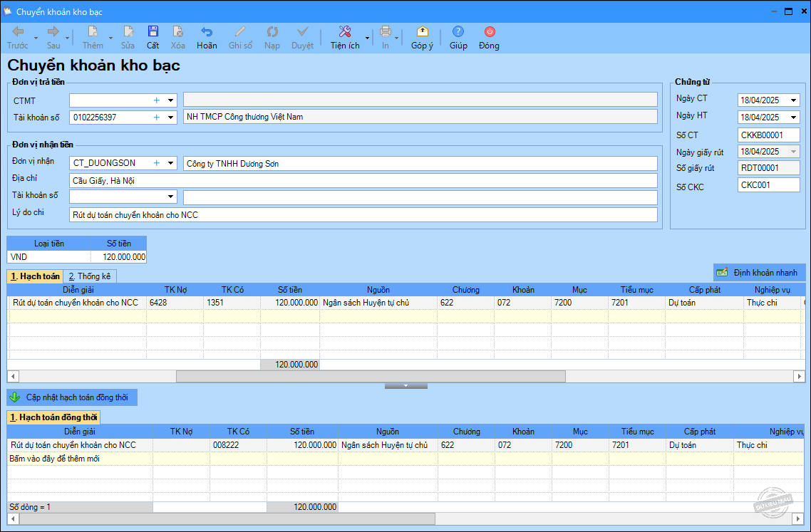
Task: Expand the Trước button dropdown arrow
Action: tap(36, 38)
